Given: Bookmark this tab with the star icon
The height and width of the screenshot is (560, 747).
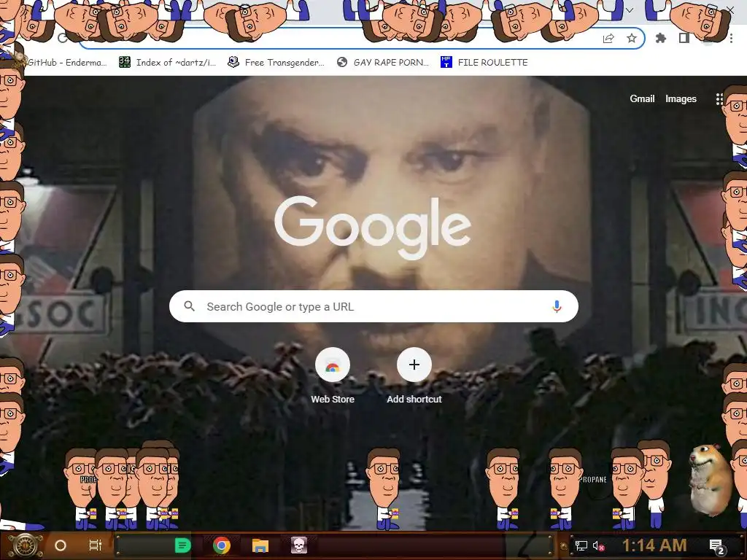Looking at the screenshot, I should (632, 38).
